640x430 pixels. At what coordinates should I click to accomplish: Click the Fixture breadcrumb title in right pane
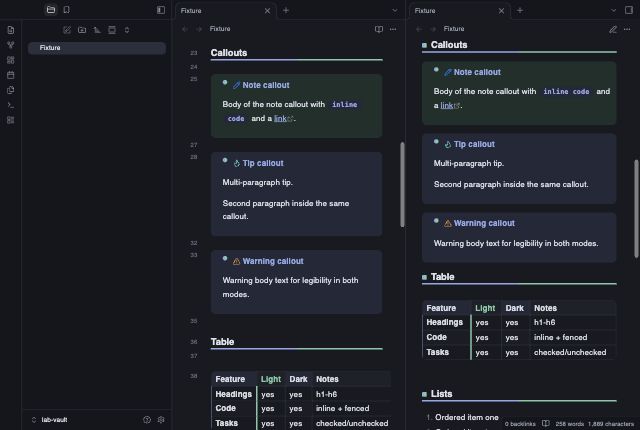(454, 29)
